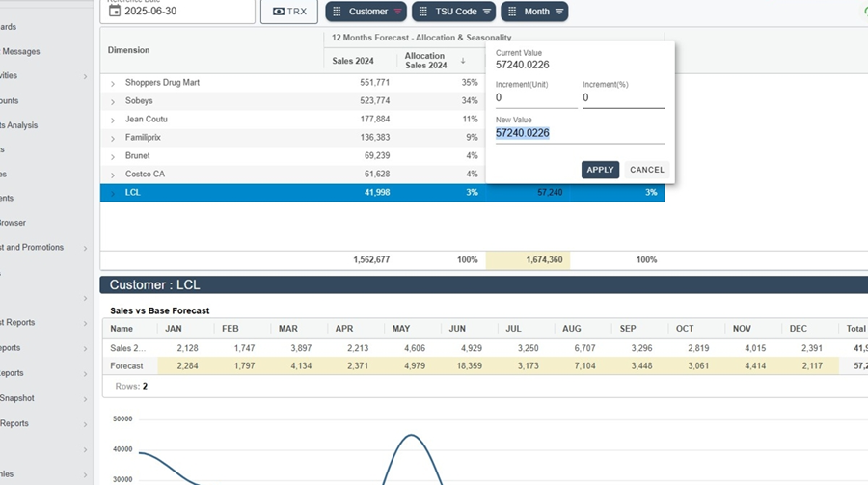Open the TSU Code dimension dropdown
Viewport: 868px width, 485px height.
[453, 11]
